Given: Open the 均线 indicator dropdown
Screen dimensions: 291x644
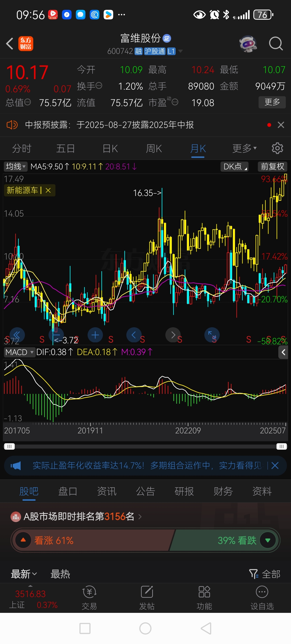Looking at the screenshot, I should [16, 167].
